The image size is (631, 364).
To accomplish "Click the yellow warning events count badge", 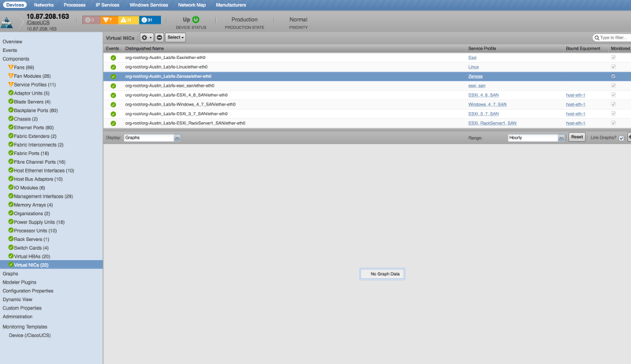I will click(x=128, y=20).
